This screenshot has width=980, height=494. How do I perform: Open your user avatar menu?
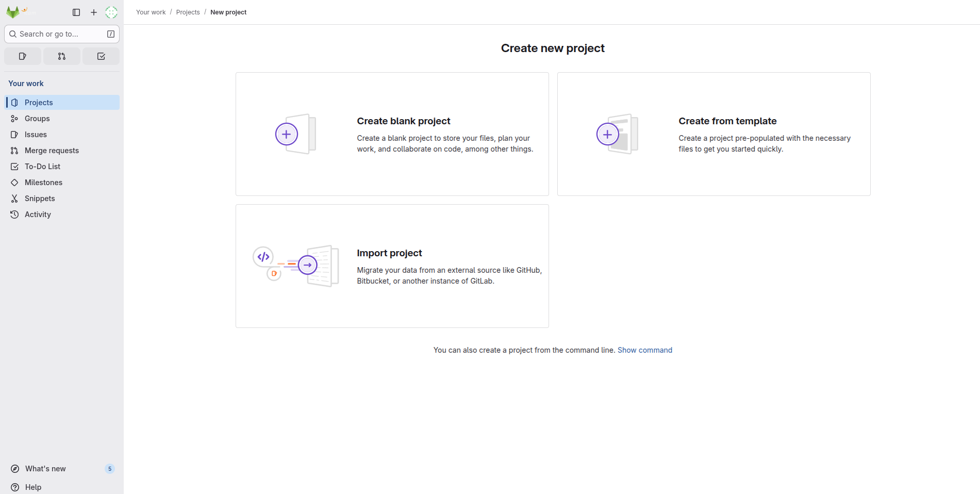111,12
